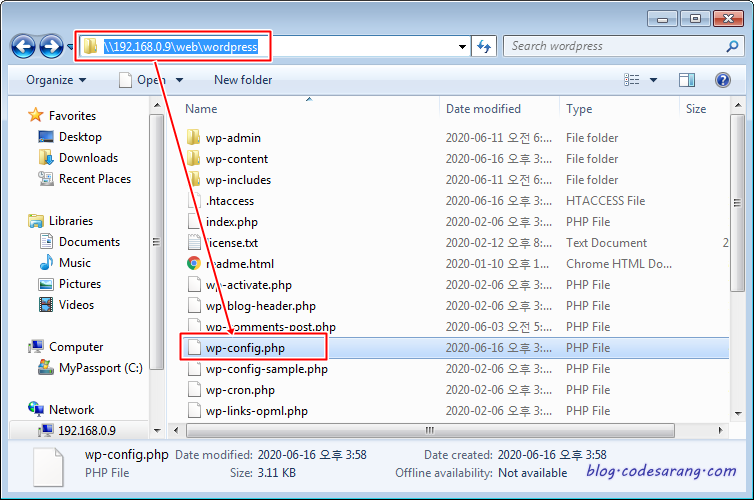Click the file list scroll up arrow

(738, 105)
